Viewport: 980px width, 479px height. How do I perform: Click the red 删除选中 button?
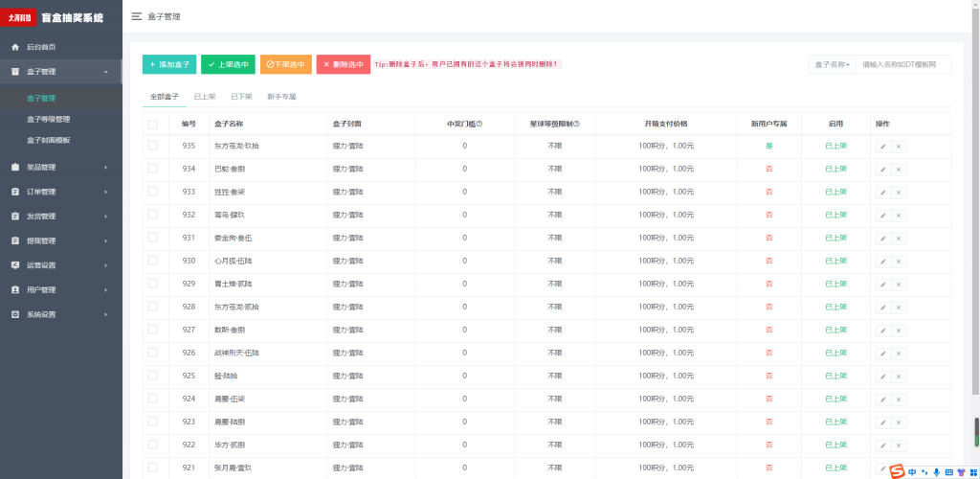coord(343,64)
